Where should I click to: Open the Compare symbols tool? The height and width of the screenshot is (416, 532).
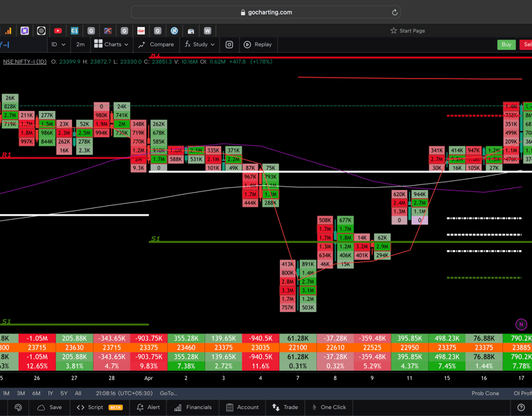click(x=156, y=44)
